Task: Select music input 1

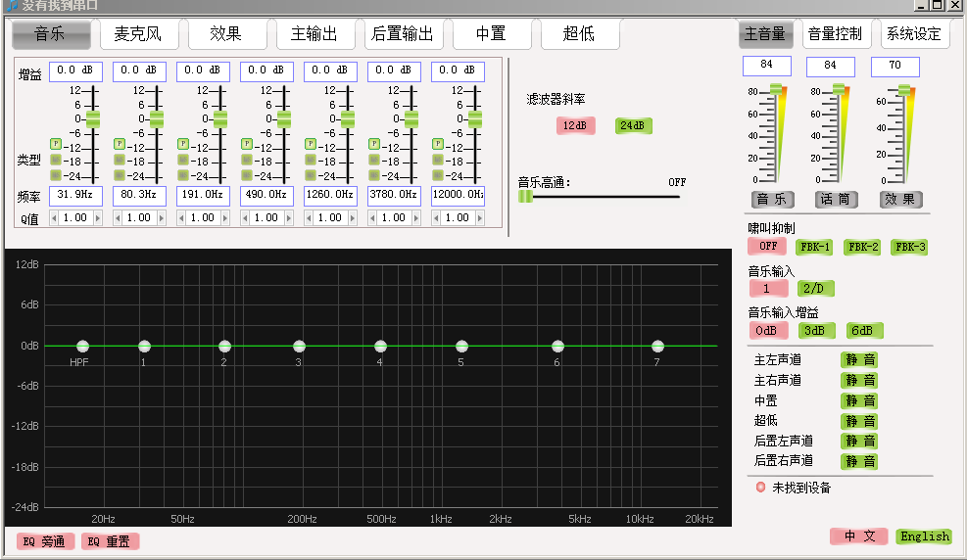Action: click(768, 288)
